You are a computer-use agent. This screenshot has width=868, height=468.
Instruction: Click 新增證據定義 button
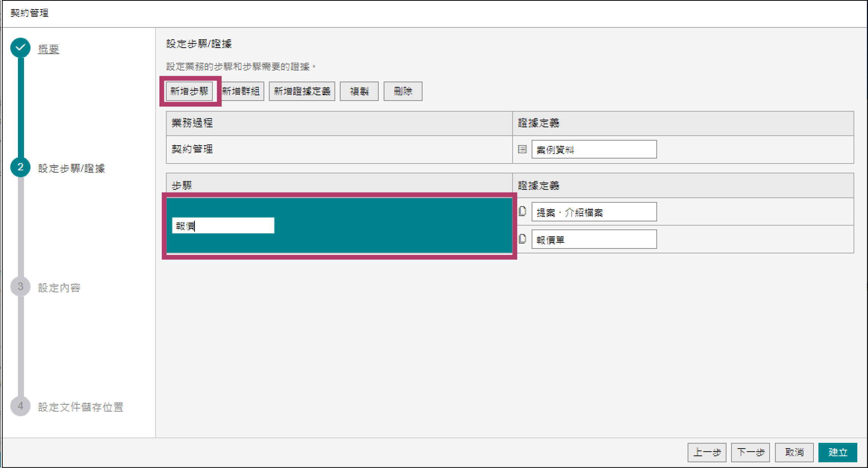pos(302,91)
